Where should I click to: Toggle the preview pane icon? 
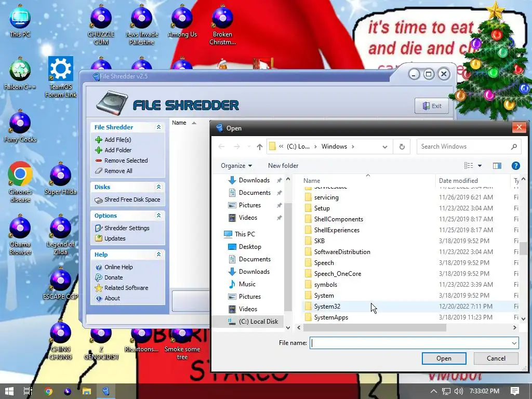pyautogui.click(x=497, y=166)
